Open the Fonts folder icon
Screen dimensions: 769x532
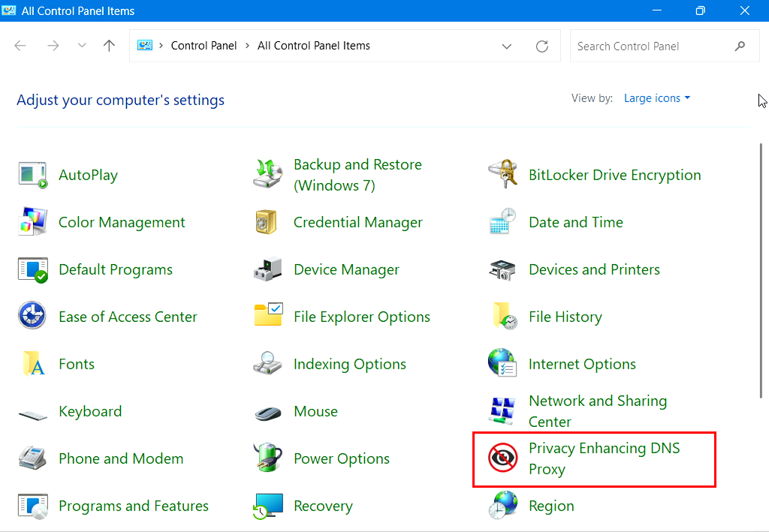coord(33,364)
